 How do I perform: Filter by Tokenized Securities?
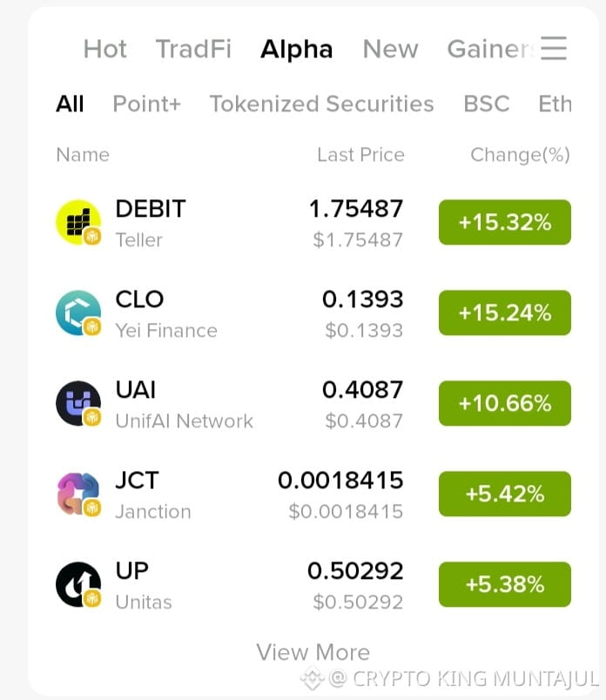coord(322,104)
